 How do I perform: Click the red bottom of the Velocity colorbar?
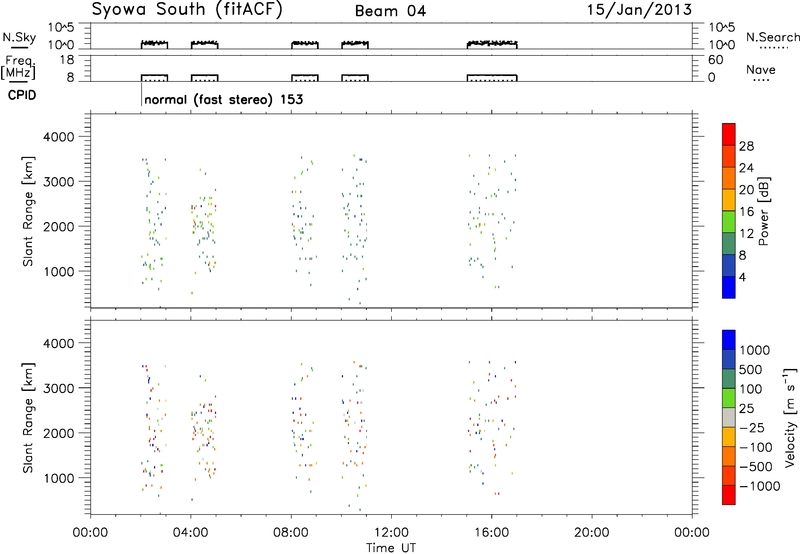click(x=729, y=495)
